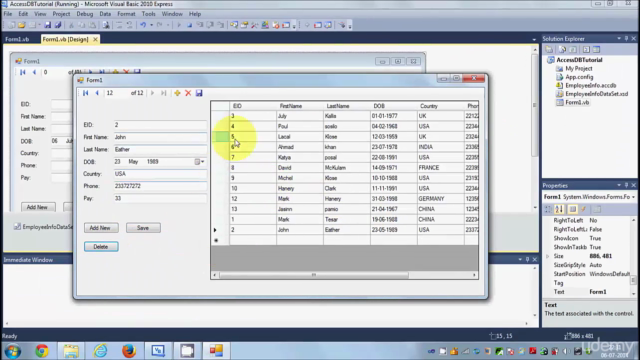This screenshot has height=360, width=640.
Task: Click the Find in Files toolbar icon
Action: (x=106, y=25)
